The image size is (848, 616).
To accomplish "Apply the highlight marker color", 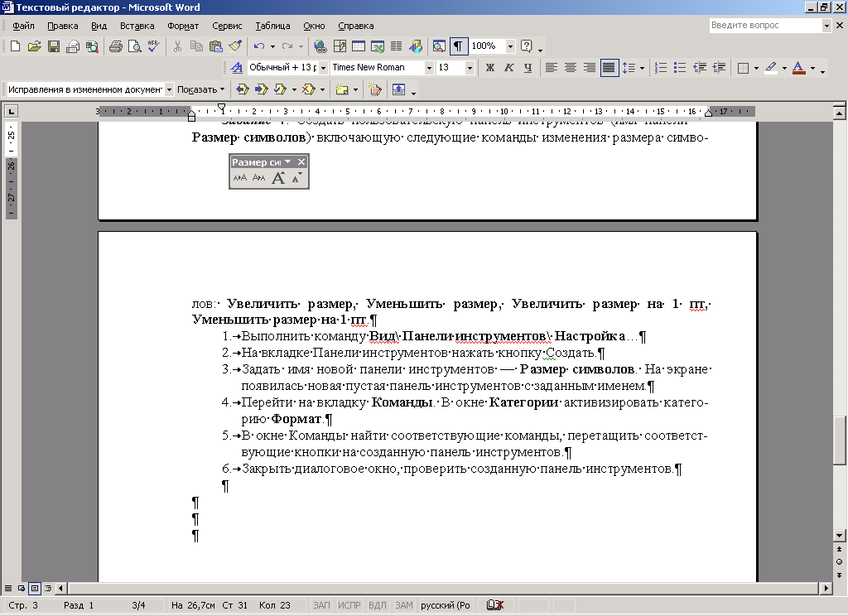I will pyautogui.click(x=771, y=68).
